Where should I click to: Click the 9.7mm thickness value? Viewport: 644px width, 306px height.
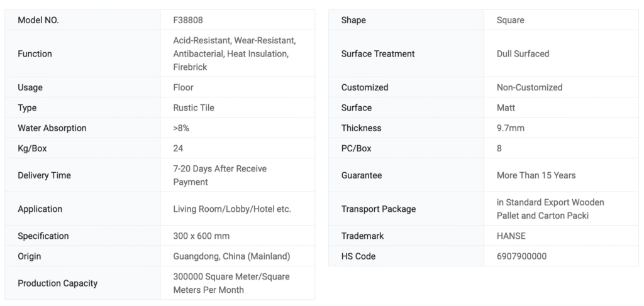pyautogui.click(x=510, y=128)
